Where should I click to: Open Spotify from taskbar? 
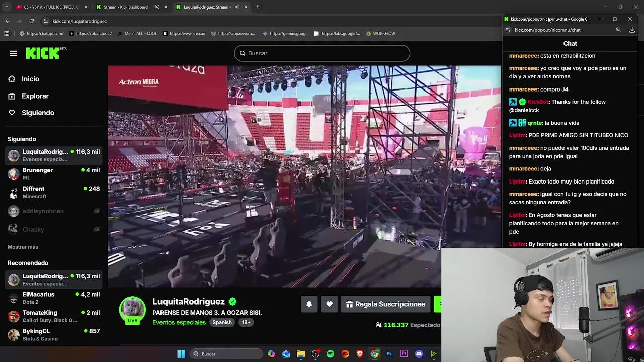[x=330, y=354]
